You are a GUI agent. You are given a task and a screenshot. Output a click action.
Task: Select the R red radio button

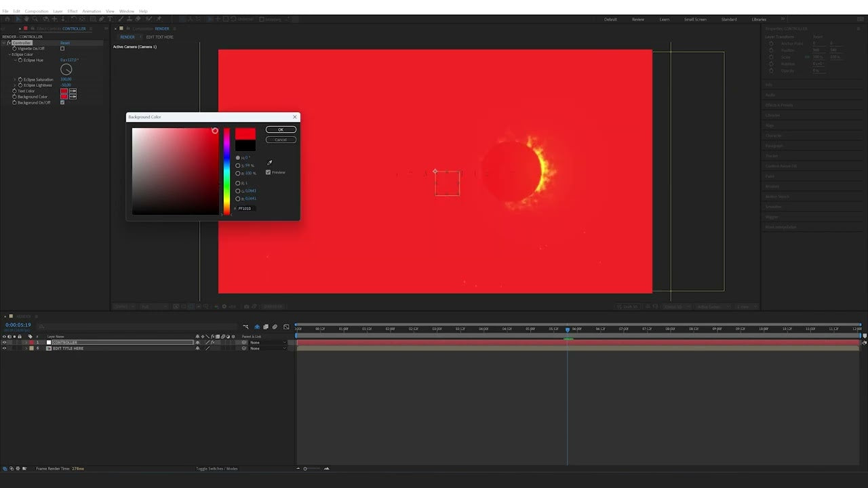point(238,183)
